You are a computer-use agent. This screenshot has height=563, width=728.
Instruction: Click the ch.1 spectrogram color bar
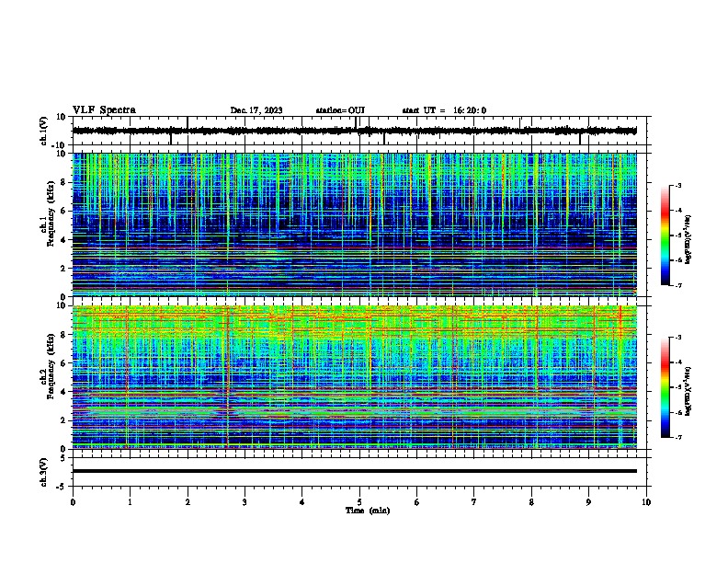coord(665,236)
